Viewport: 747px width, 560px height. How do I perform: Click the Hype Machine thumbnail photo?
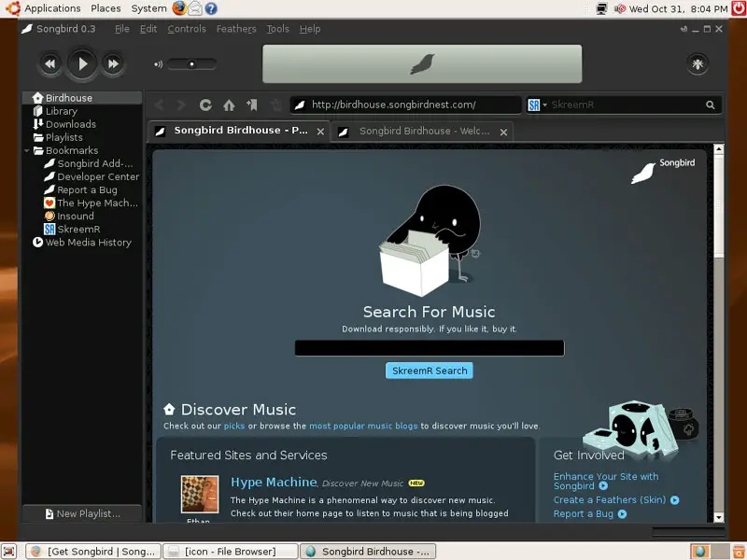point(200,494)
